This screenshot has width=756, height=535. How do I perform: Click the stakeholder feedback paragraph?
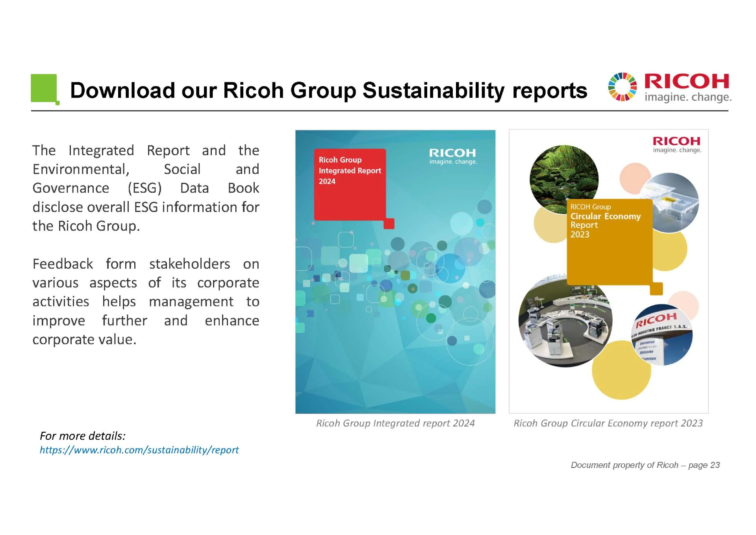[x=146, y=301]
